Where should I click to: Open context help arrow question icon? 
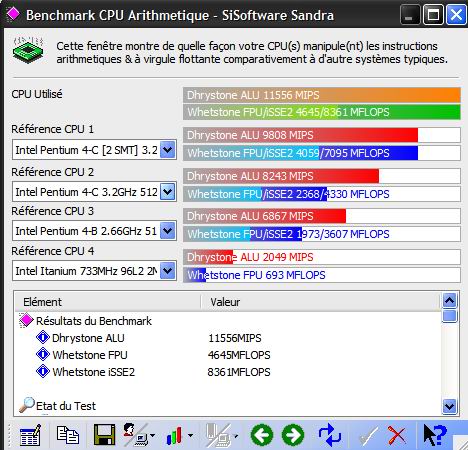435,435
